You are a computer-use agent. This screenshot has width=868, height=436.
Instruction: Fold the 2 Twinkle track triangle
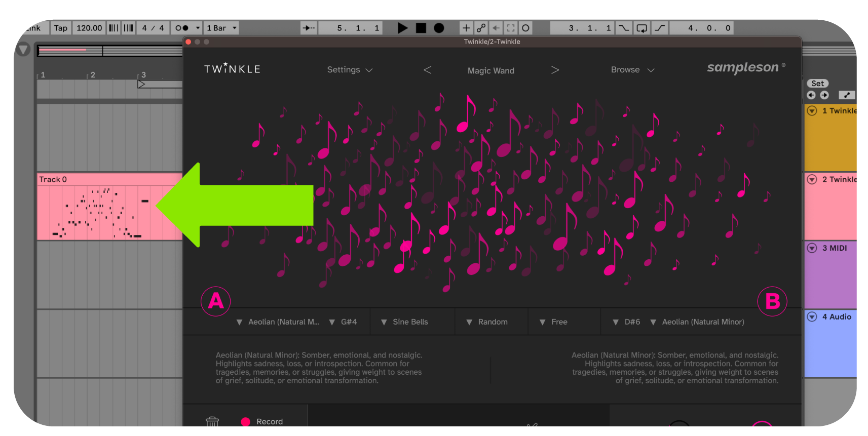tap(812, 179)
